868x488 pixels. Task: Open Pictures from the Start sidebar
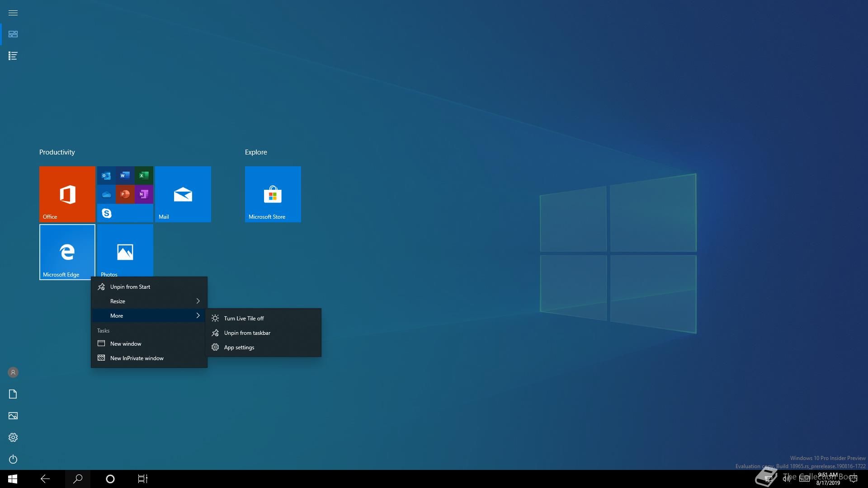[x=13, y=416]
